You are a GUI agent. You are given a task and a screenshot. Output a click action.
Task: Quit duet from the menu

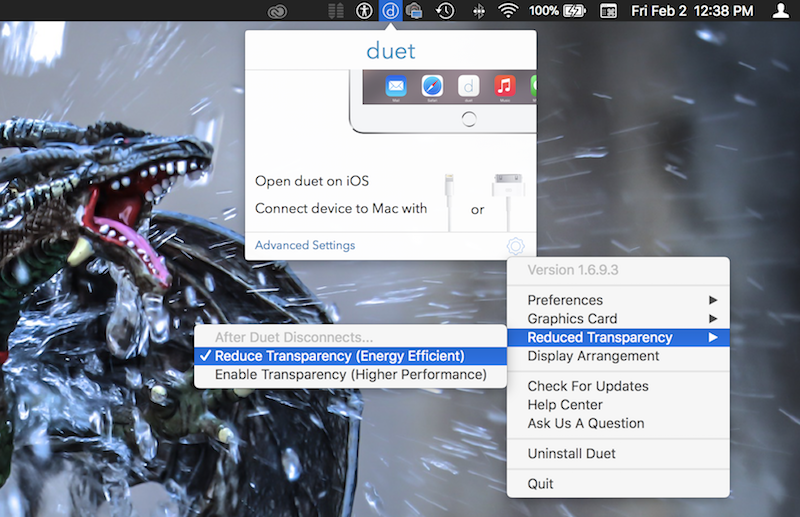click(x=618, y=483)
